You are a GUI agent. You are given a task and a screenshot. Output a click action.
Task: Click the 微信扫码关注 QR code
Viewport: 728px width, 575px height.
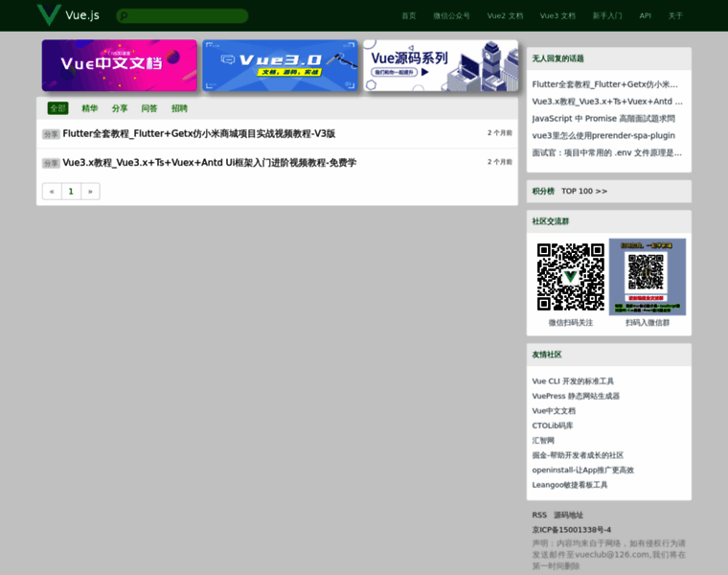click(571, 277)
